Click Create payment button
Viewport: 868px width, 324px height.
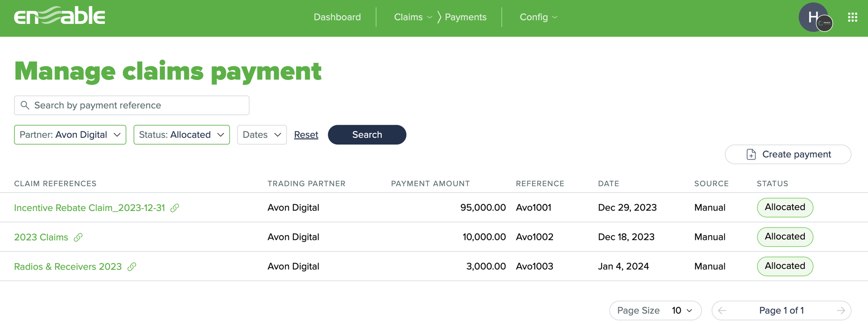pyautogui.click(x=788, y=155)
